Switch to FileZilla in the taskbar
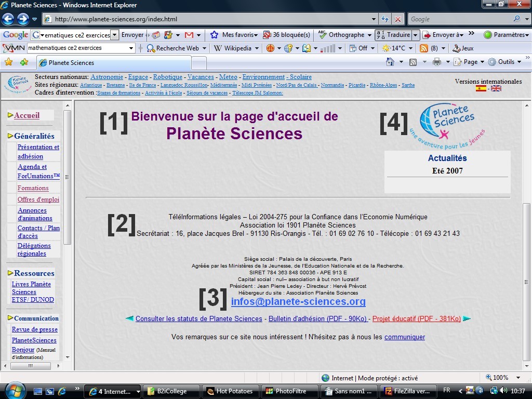The height and width of the screenshot is (399, 532). pos(407,391)
